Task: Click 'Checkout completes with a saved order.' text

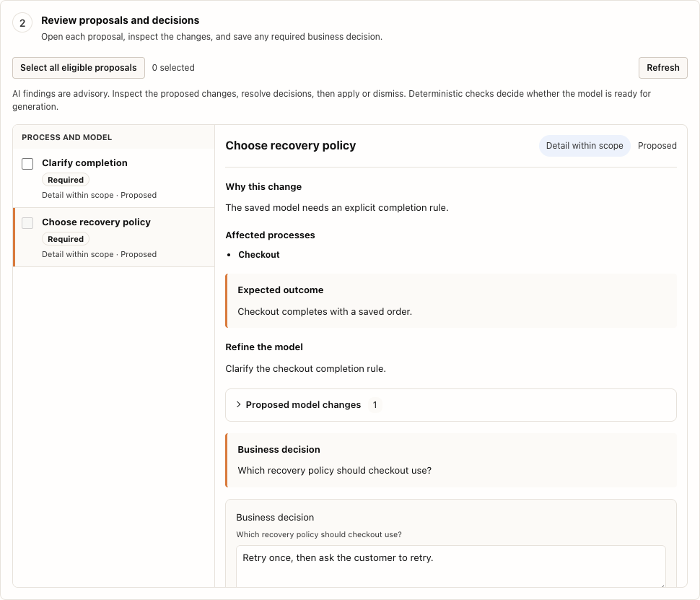Action: pyautogui.click(x=325, y=312)
